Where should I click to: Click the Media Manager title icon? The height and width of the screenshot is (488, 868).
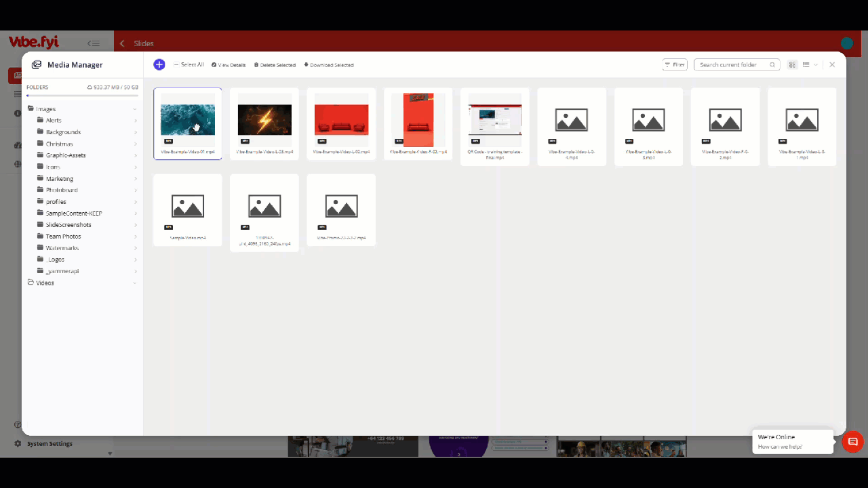click(37, 65)
